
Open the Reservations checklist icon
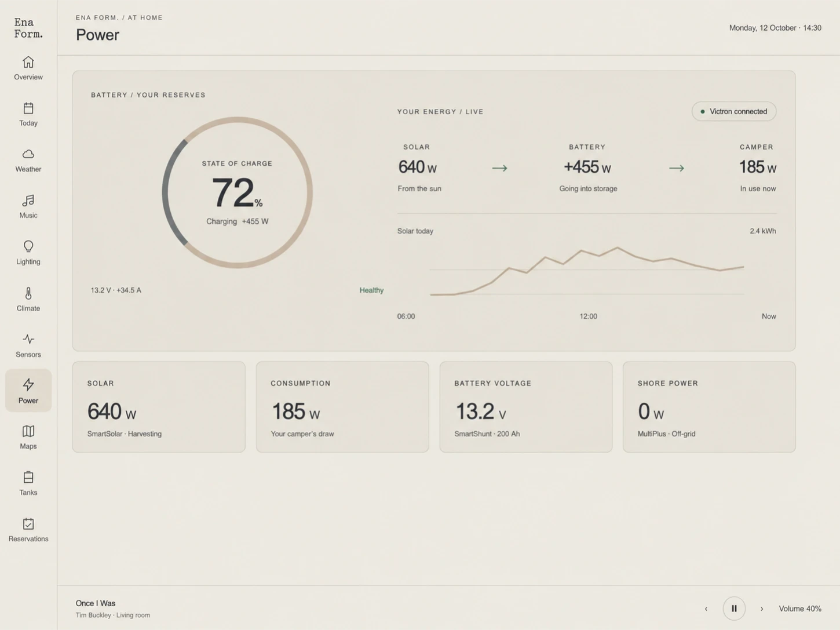[28, 523]
